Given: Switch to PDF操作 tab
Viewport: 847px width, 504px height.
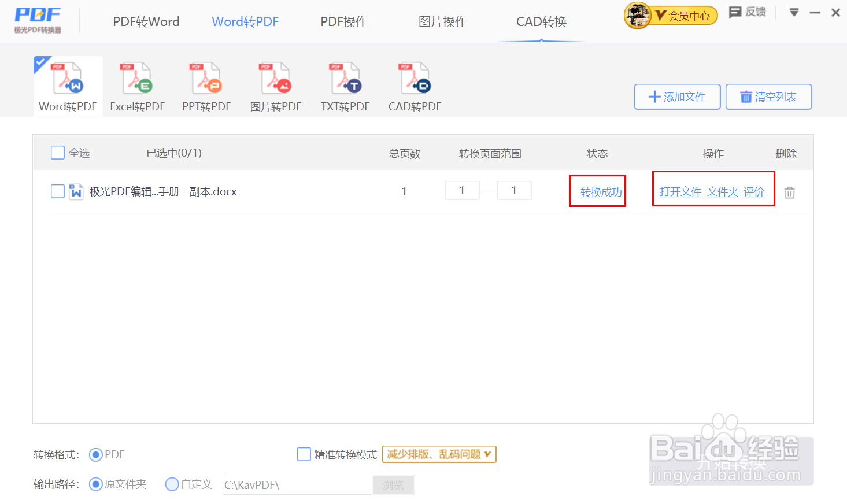Looking at the screenshot, I should pos(344,22).
